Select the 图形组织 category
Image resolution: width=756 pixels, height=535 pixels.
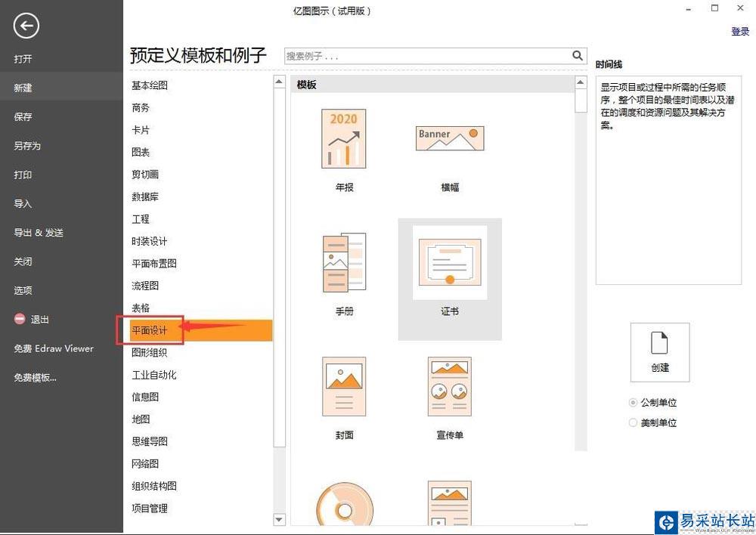point(150,352)
